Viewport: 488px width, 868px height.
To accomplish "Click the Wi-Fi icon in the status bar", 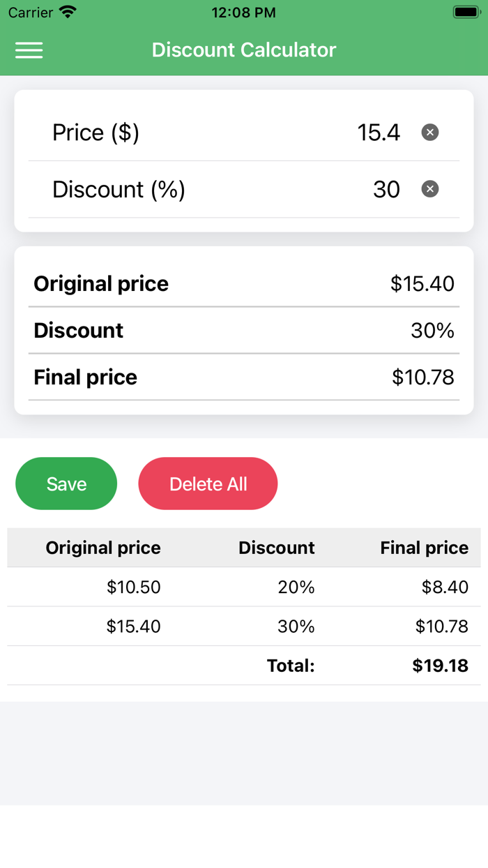I will tap(67, 11).
